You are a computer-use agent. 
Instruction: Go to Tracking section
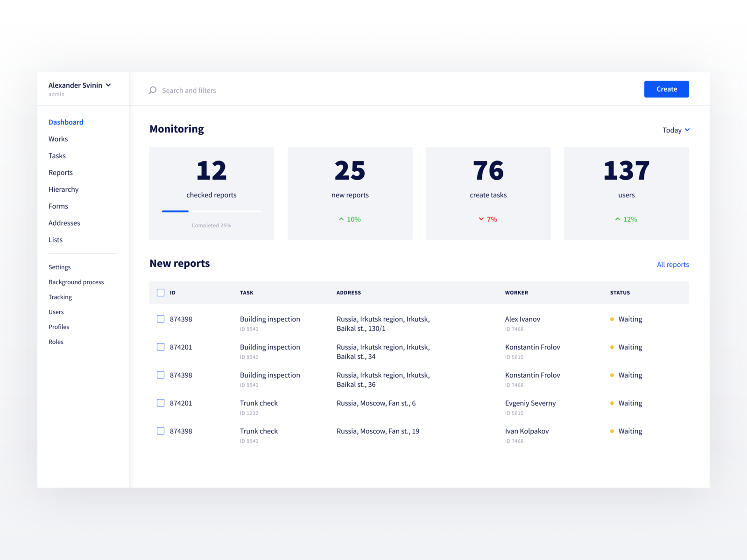pos(60,297)
